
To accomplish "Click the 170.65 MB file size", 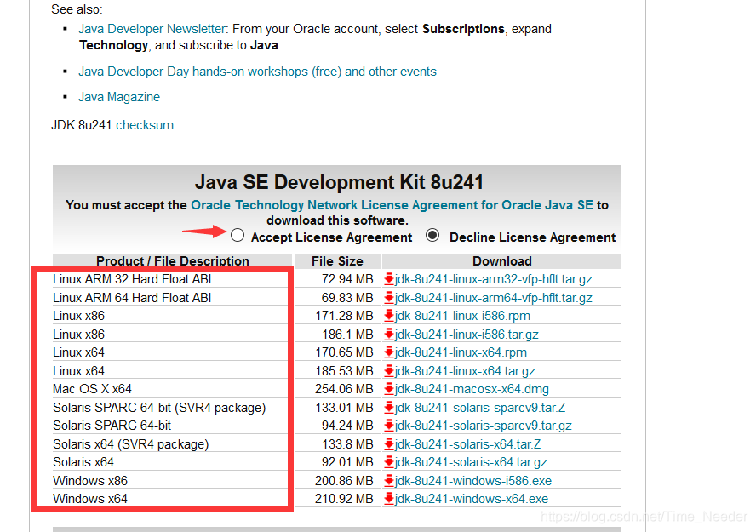I will (344, 352).
